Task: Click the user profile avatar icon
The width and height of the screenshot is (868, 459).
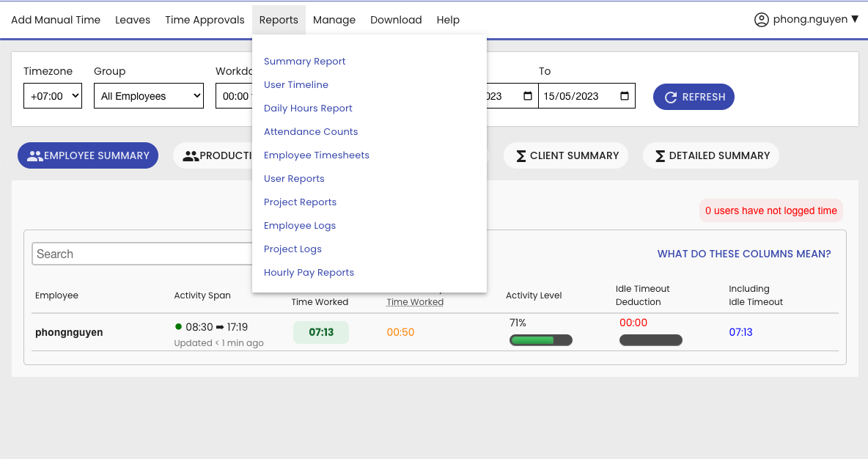Action: 761,20
